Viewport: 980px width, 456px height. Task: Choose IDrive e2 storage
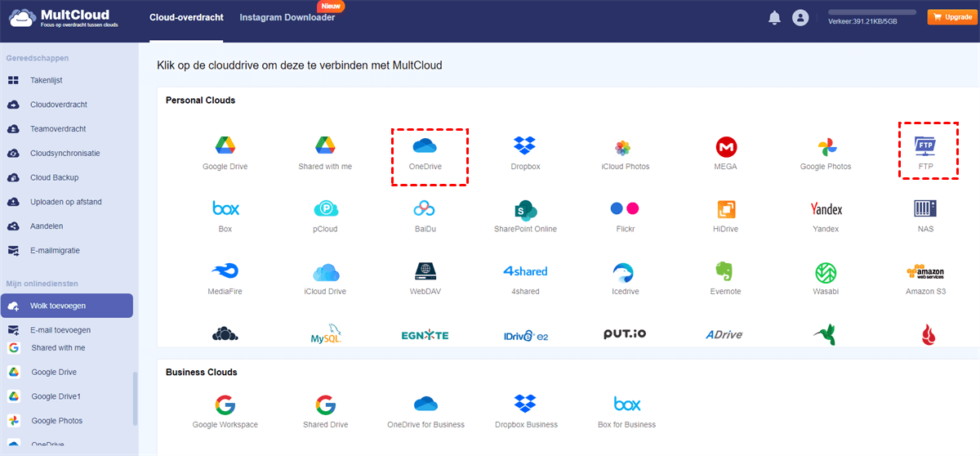click(525, 335)
